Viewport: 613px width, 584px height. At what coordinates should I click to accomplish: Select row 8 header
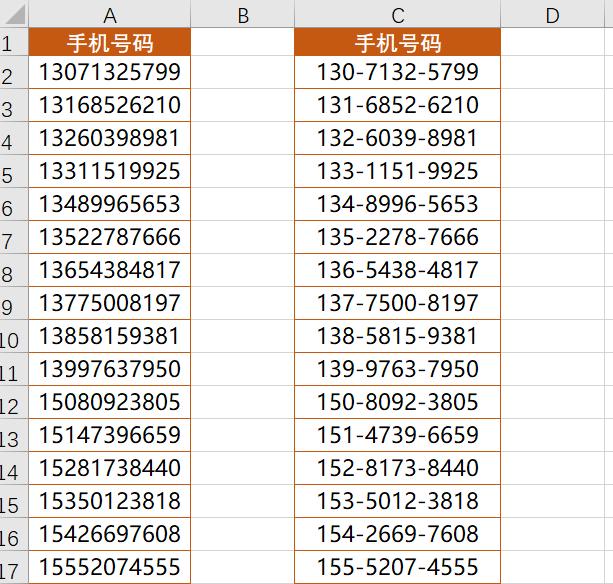pyautogui.click(x=14, y=270)
